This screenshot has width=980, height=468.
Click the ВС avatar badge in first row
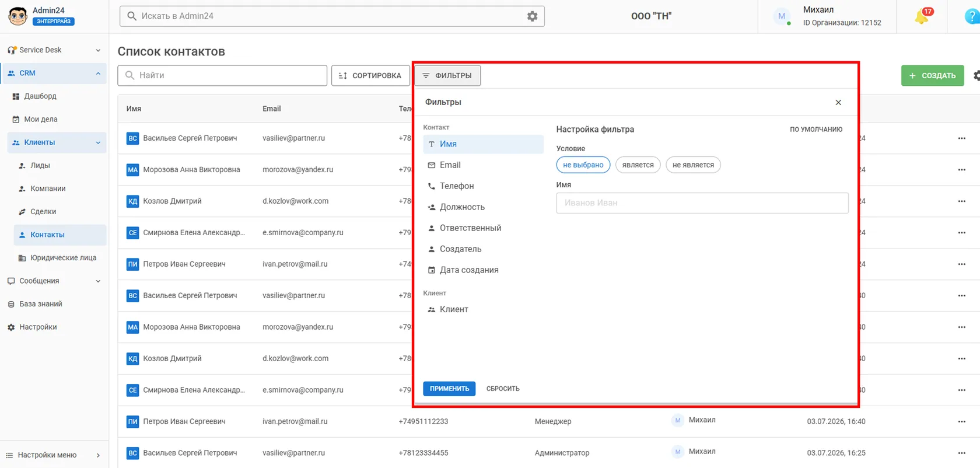(x=132, y=138)
